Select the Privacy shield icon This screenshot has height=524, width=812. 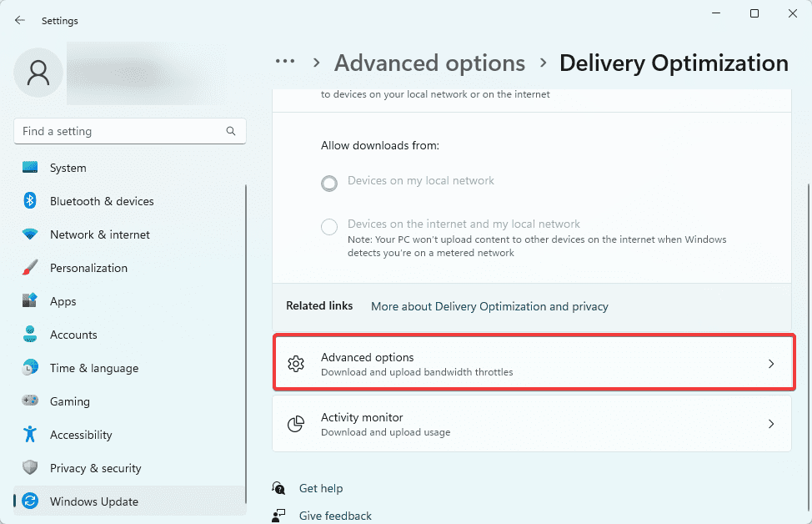click(30, 467)
